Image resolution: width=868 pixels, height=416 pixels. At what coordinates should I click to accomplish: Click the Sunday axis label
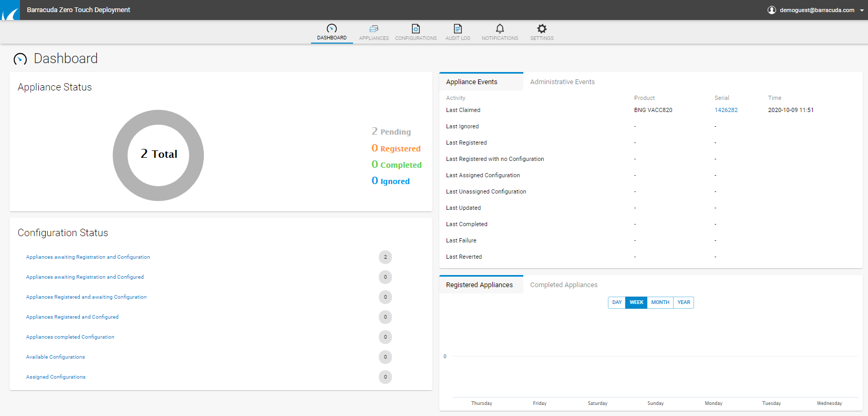655,403
